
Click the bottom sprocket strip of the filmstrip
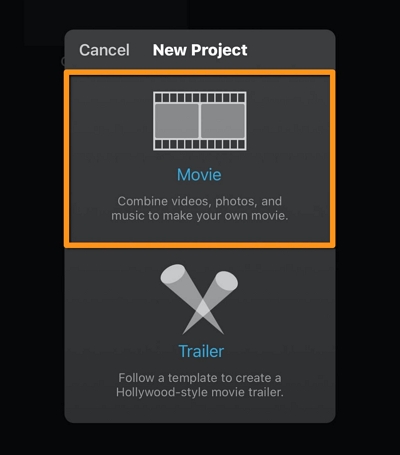(200, 144)
